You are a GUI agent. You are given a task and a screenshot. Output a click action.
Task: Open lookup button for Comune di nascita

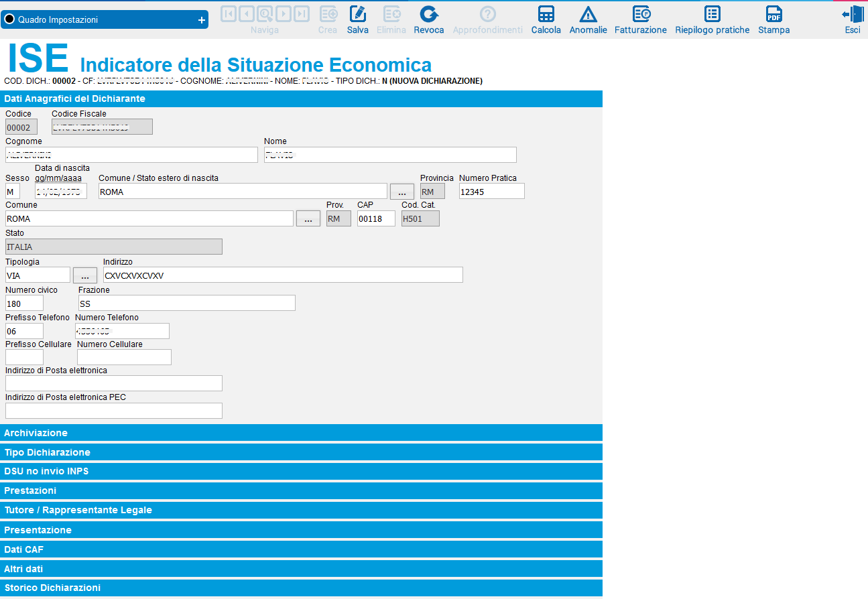(x=402, y=192)
